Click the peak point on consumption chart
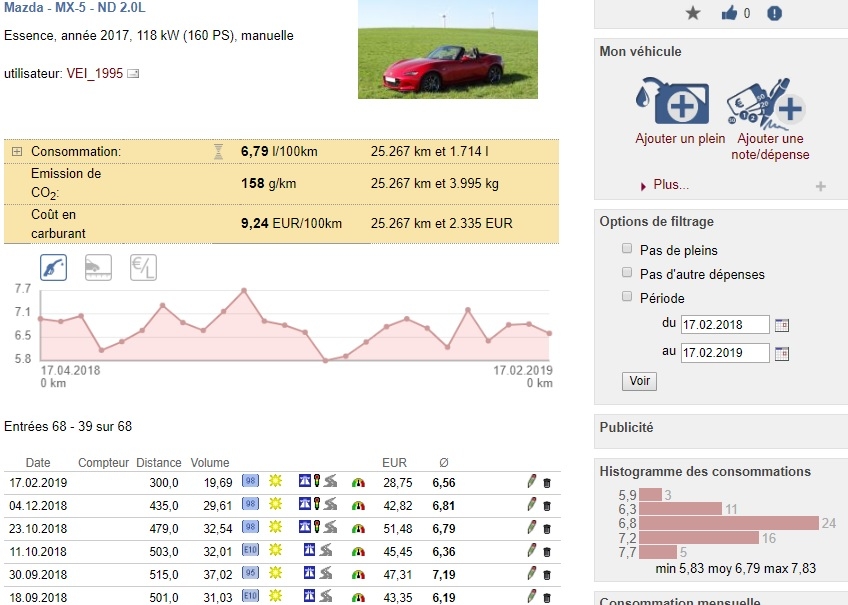This screenshot has height=605, width=848. pos(244,291)
